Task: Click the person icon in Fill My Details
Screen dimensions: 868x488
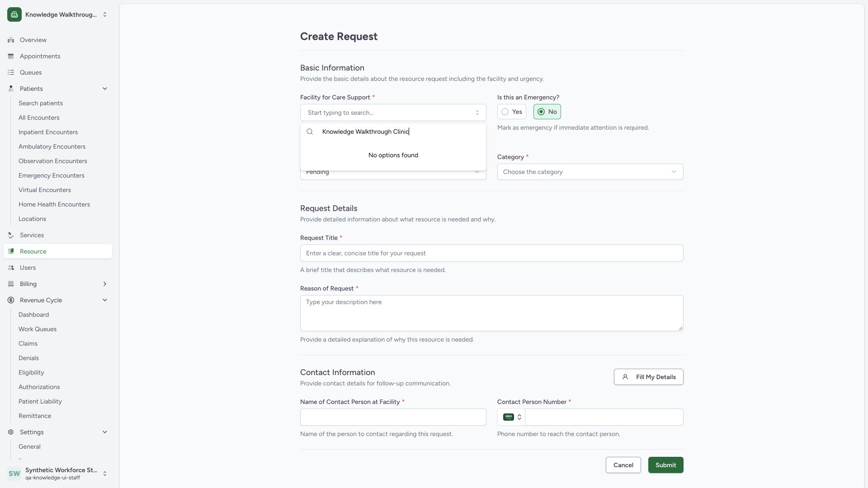Action: 625,377
